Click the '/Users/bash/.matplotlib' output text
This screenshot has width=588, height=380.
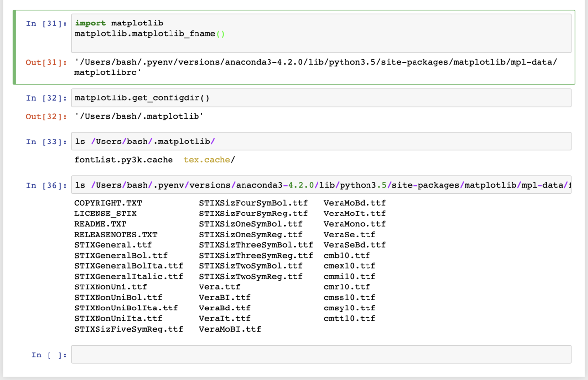[x=139, y=117]
